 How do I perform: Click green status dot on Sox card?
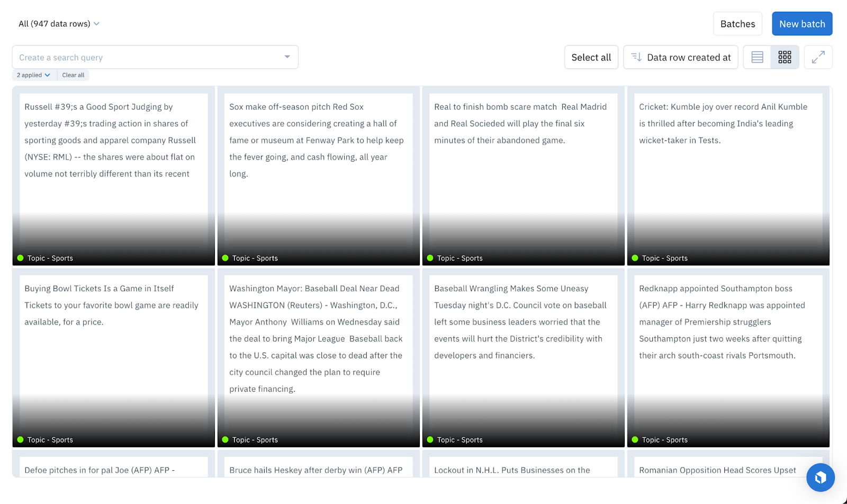[x=226, y=258]
